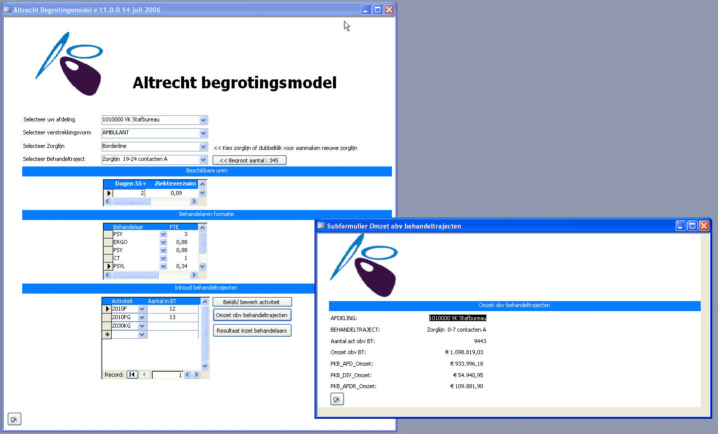Click the right arrow of the Beschikbare uren horizontal scrollbar
This screenshot has height=434, width=718.
click(x=194, y=201)
